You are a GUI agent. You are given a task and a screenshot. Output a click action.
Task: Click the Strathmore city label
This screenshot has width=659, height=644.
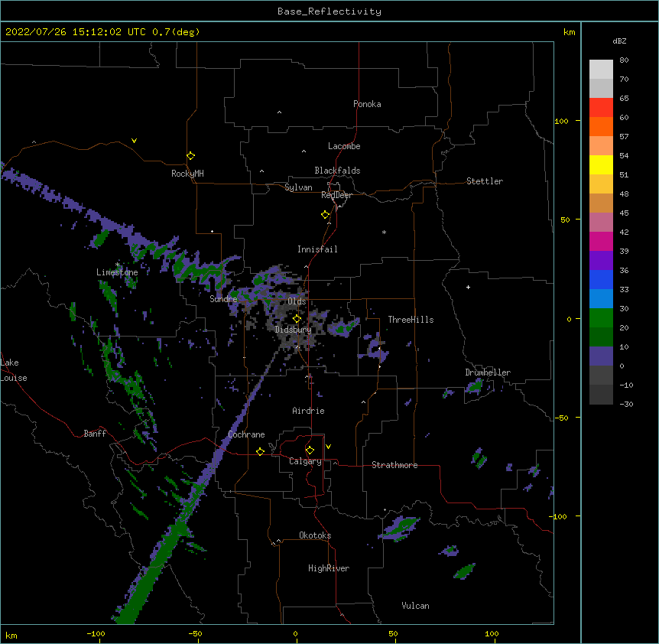click(394, 465)
